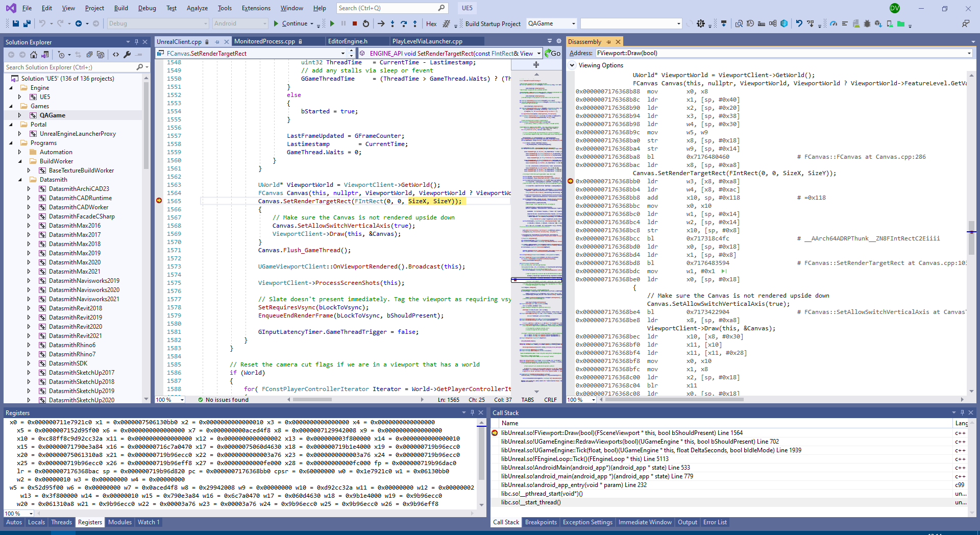
Task: Stop debugging with the red square icon
Action: point(354,23)
